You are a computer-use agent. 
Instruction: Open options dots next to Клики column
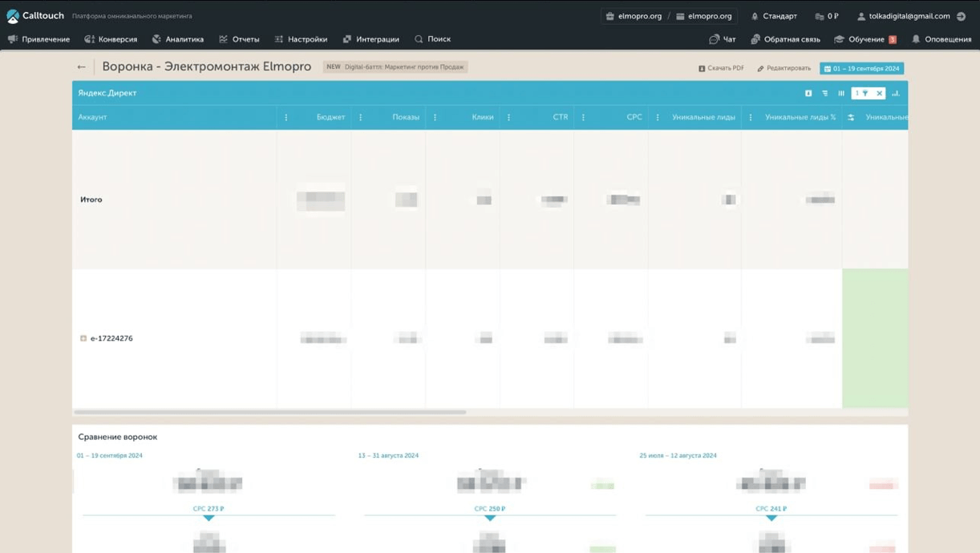tap(508, 118)
